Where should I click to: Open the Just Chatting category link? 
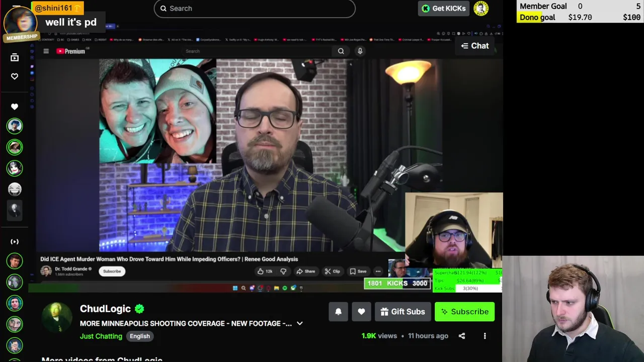[101, 336]
